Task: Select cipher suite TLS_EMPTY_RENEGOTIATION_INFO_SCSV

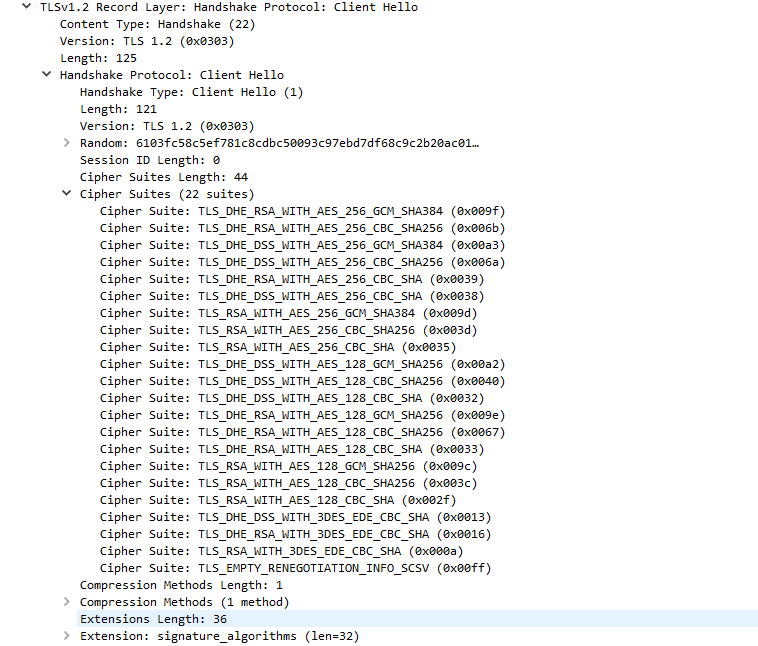Action: point(299,568)
